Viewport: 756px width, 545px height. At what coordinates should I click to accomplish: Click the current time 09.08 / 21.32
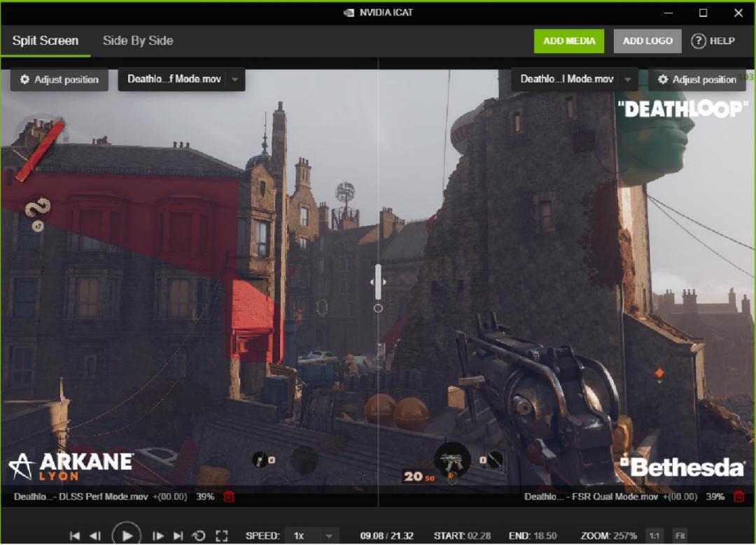tap(386, 536)
